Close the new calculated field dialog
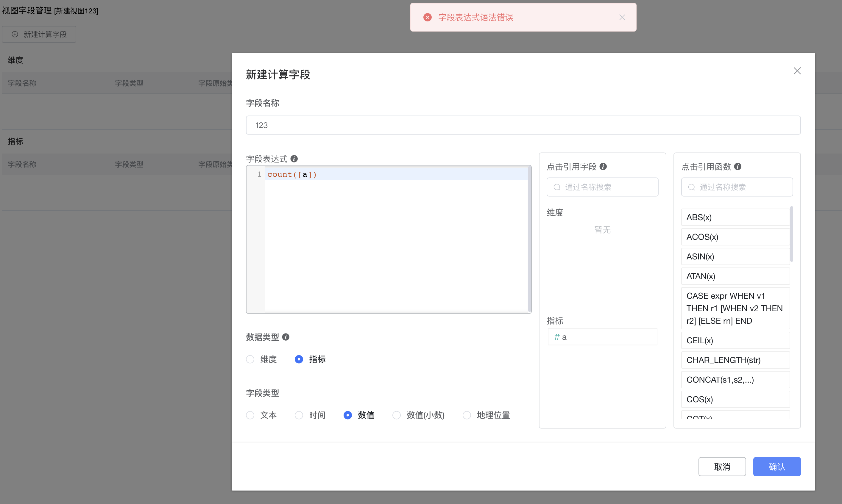Viewport: 842px width, 504px height. pyautogui.click(x=797, y=71)
